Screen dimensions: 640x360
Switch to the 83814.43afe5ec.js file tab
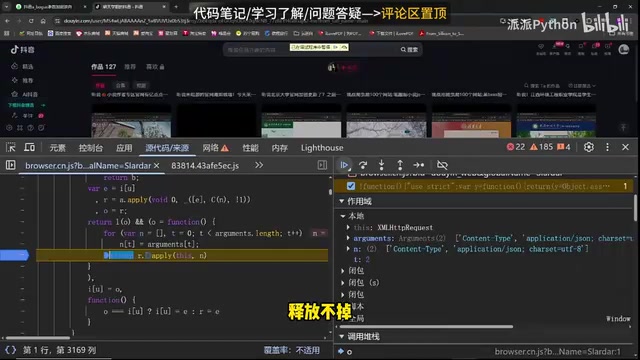(205, 166)
